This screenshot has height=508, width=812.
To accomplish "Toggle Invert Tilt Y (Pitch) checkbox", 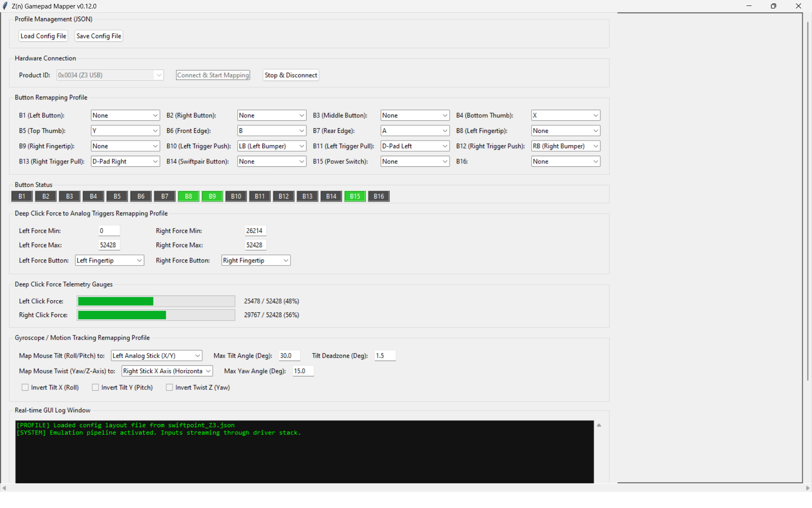I will coord(96,387).
